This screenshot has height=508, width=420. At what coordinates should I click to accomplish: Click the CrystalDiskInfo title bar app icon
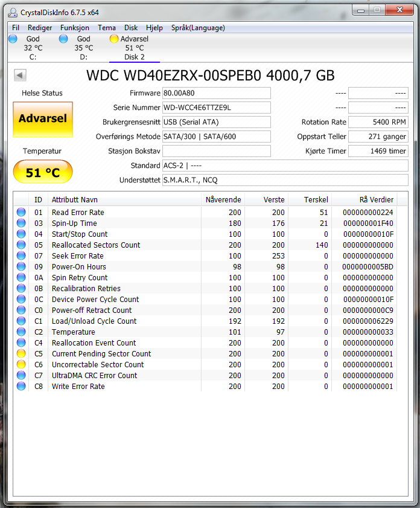(13, 13)
